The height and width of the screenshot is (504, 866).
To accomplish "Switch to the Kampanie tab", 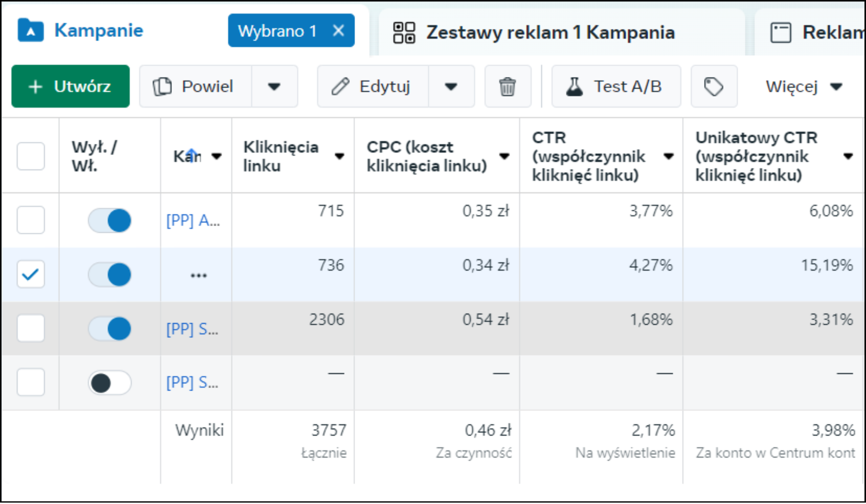I will [x=99, y=31].
